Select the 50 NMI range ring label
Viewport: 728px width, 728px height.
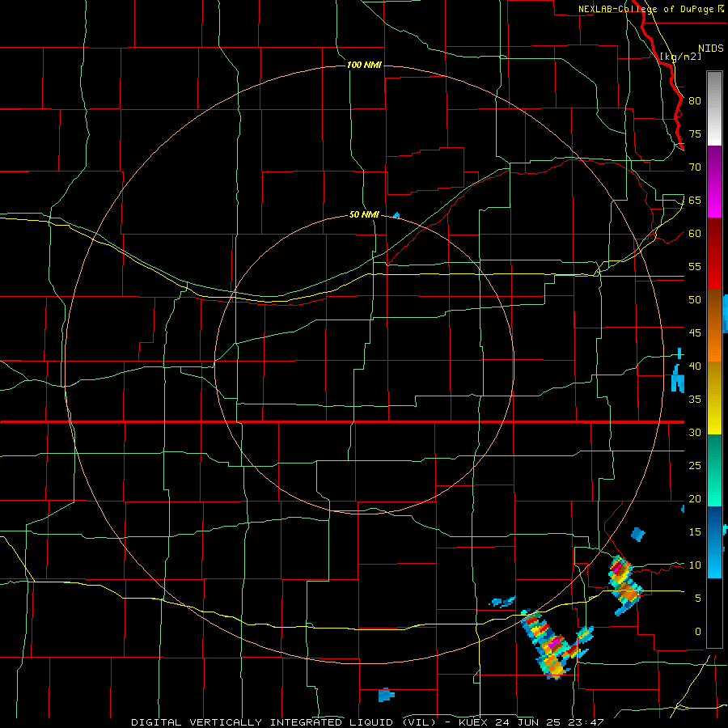364,214
